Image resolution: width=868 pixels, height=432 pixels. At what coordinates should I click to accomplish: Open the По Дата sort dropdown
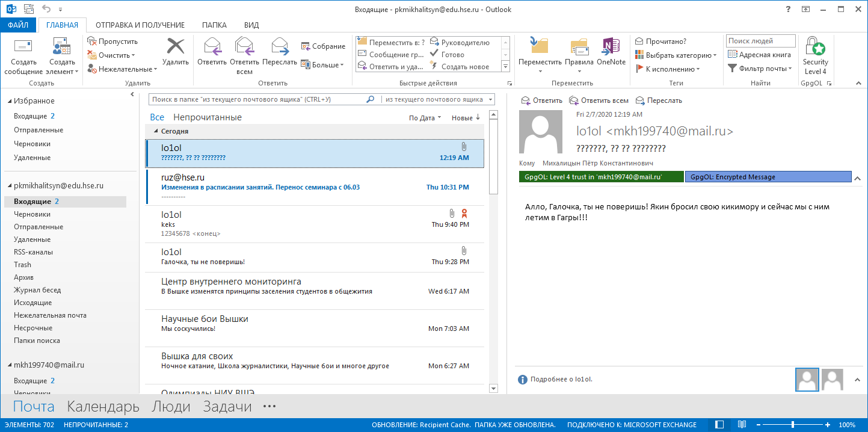pyautogui.click(x=425, y=118)
